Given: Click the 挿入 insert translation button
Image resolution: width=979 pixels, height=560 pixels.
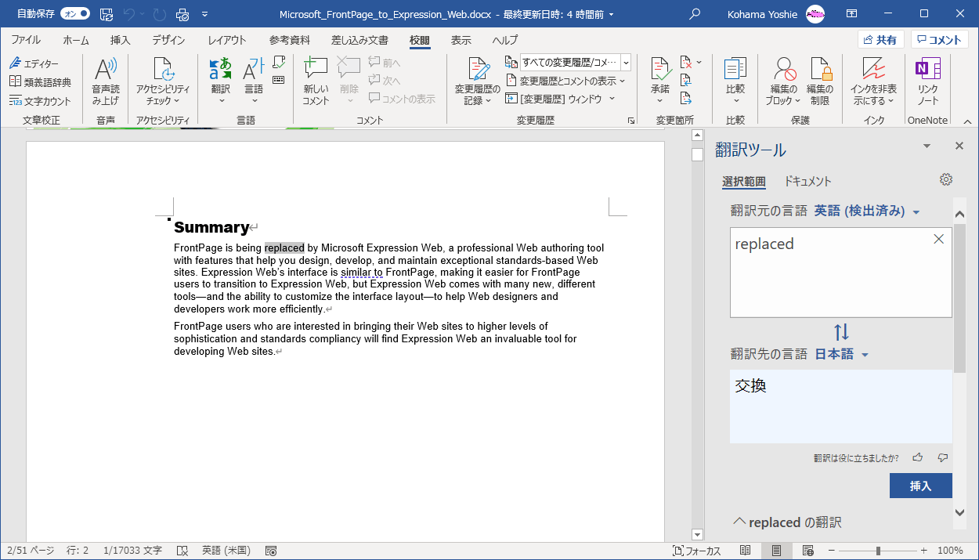Looking at the screenshot, I should click(921, 486).
